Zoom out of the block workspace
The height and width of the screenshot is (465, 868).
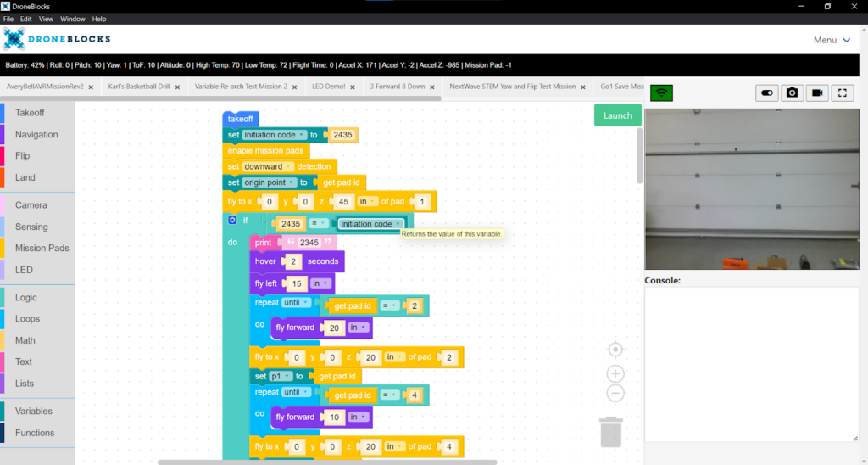click(x=616, y=393)
